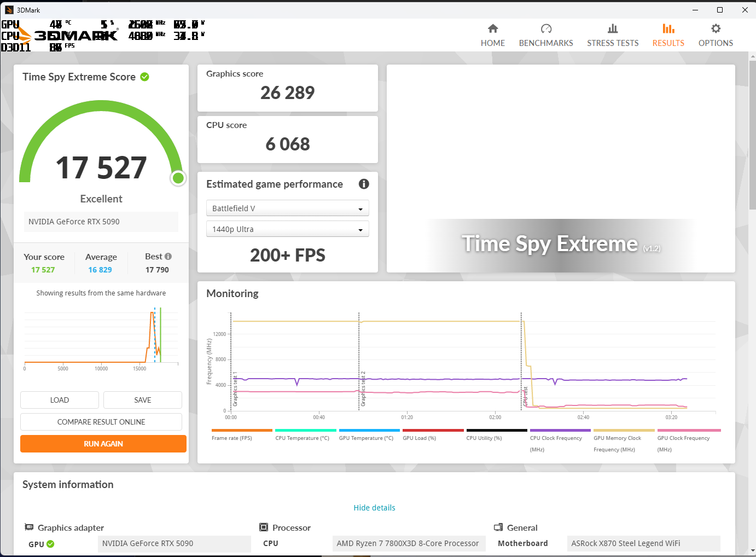
Task: Toggle the Frame rate (FPS) legend series
Action: pos(232,438)
